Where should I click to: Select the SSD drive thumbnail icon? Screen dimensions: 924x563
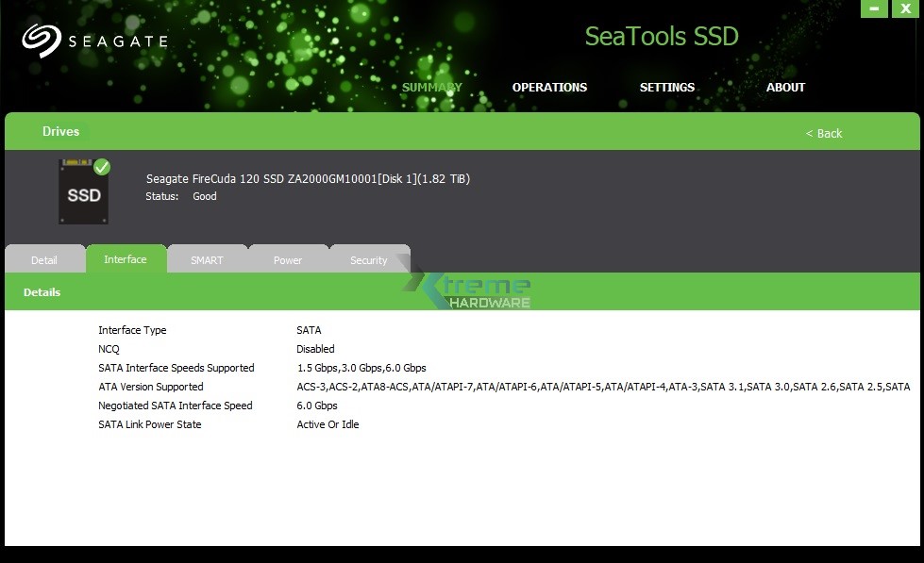point(83,191)
